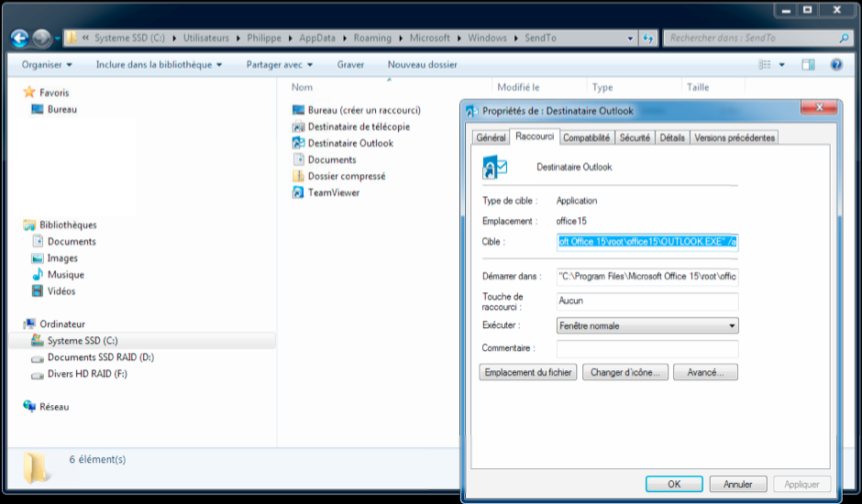Switch to the Général tab
Image resolution: width=862 pixels, height=504 pixels.
pos(491,137)
